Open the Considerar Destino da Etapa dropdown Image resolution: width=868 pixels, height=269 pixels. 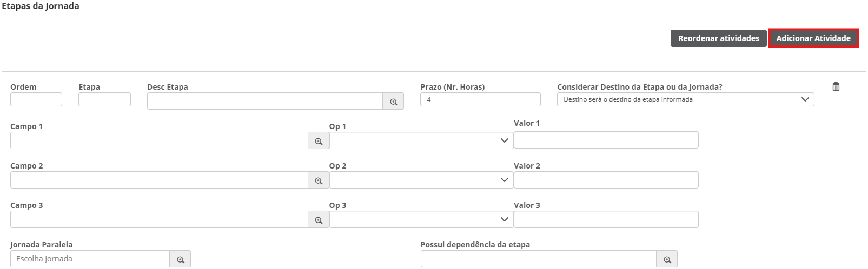685,99
